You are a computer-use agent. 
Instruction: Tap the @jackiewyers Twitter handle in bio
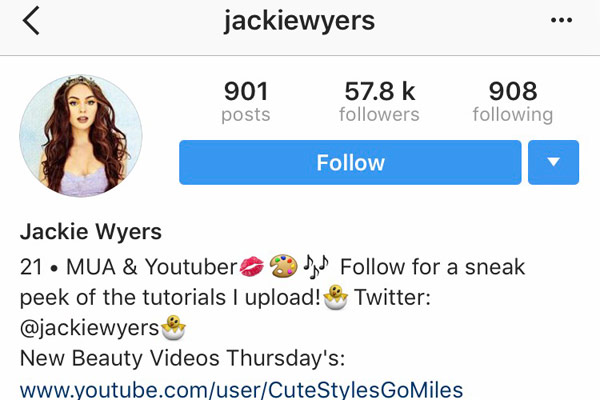89,328
